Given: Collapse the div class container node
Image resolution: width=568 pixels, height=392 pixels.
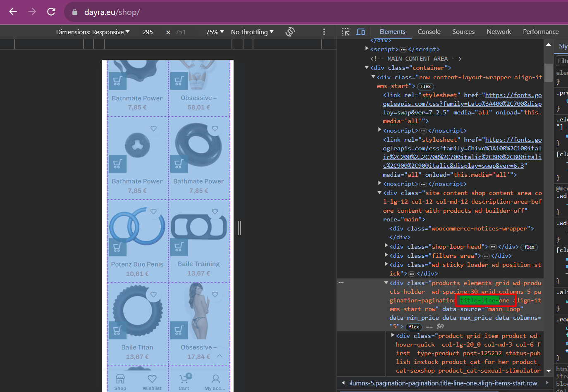Looking at the screenshot, I should [367, 67].
